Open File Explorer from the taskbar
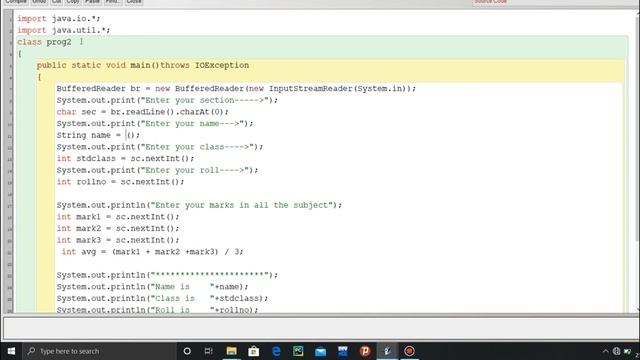640x360 pixels. [231, 351]
